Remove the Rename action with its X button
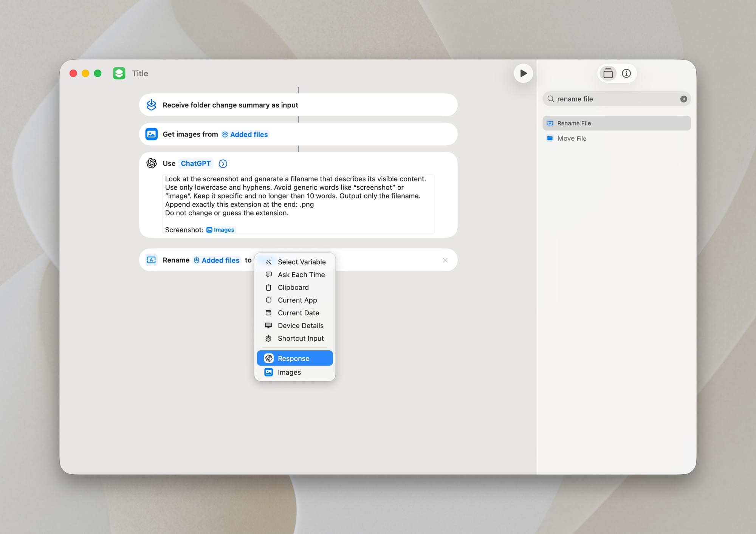Image resolution: width=756 pixels, height=534 pixels. click(445, 260)
